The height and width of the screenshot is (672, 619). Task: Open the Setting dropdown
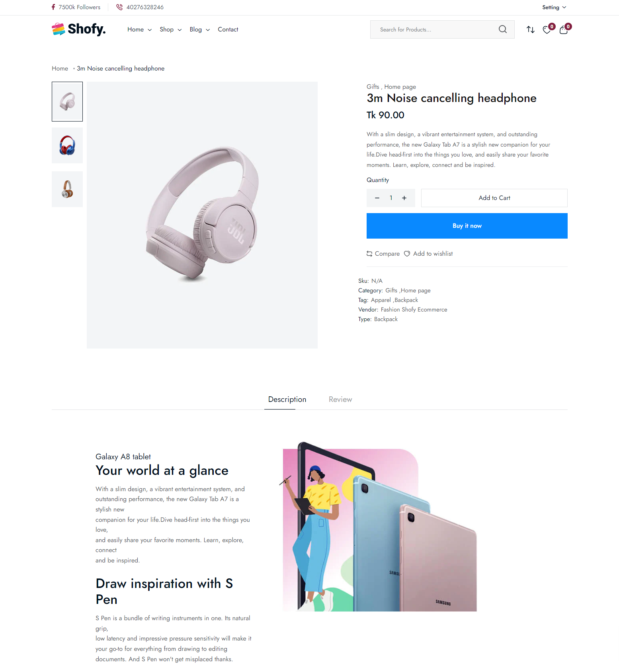(x=554, y=7)
